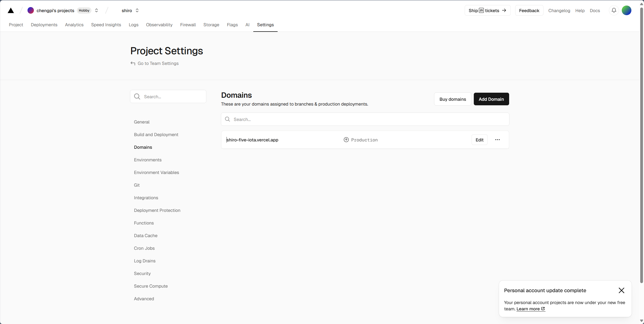
Task: Click the page vertical scrollbar
Action: (x=641, y=145)
